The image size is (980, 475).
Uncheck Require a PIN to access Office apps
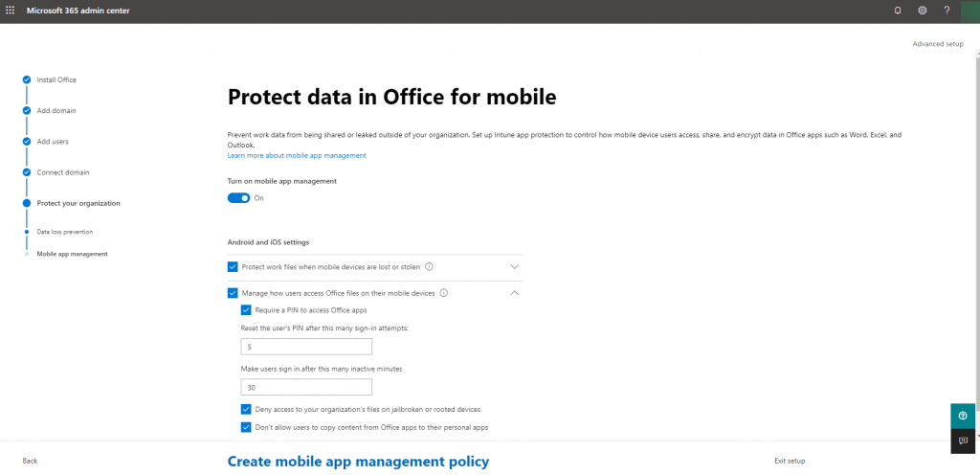point(246,310)
